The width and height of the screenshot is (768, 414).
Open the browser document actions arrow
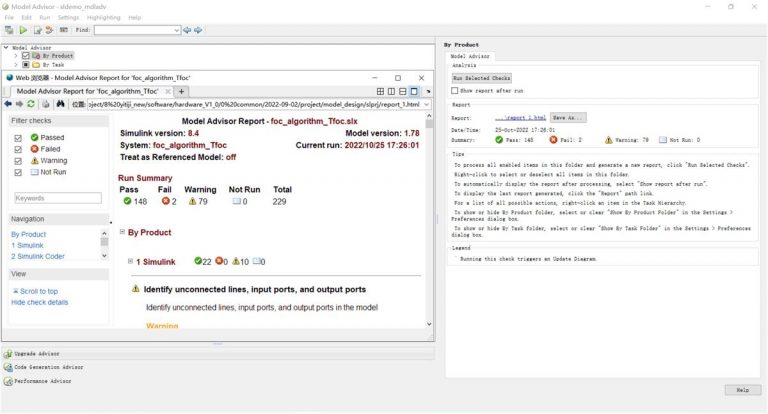click(428, 92)
